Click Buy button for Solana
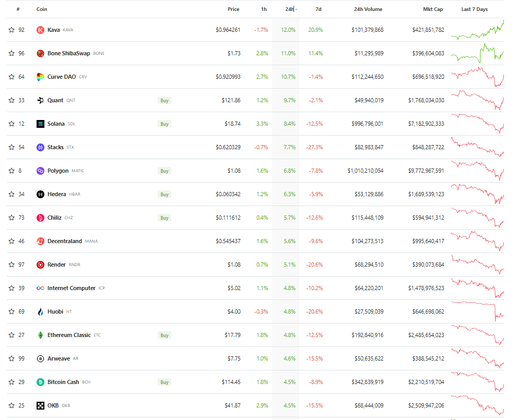Screen dimensions: 516x420 (x=165, y=124)
